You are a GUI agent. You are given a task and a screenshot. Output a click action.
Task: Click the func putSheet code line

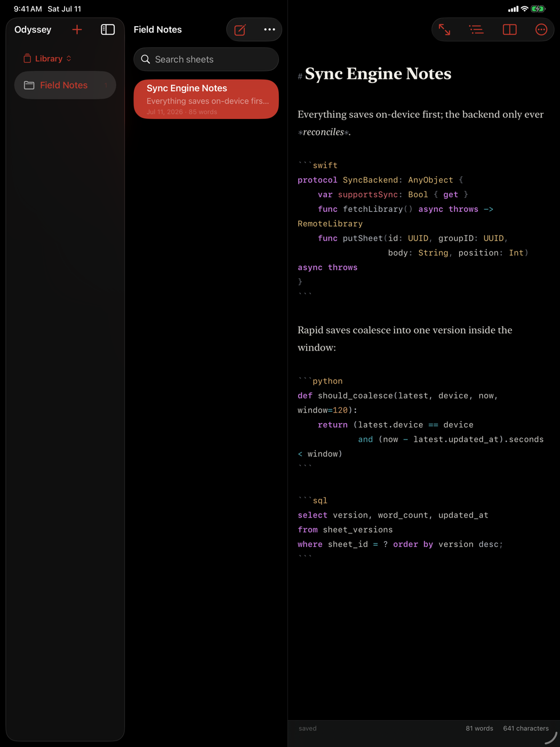coord(413,239)
